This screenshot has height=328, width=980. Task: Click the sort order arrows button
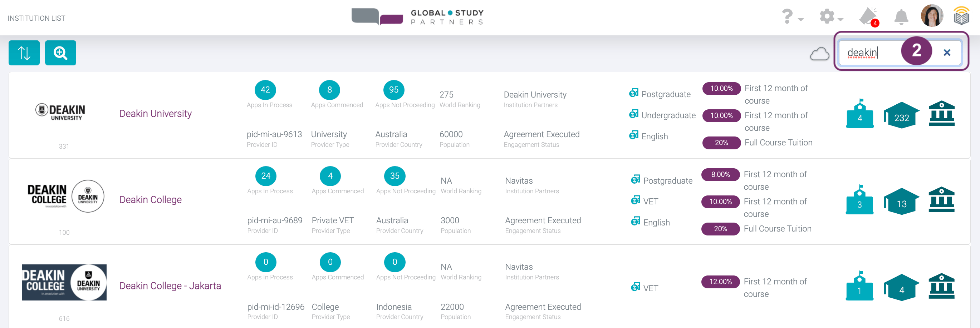[x=24, y=53]
